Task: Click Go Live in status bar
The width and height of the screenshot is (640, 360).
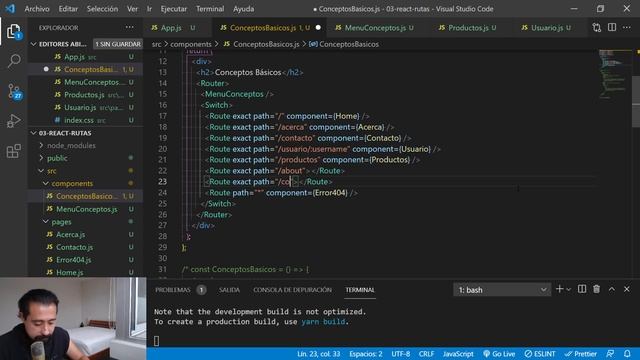Action: [499, 353]
